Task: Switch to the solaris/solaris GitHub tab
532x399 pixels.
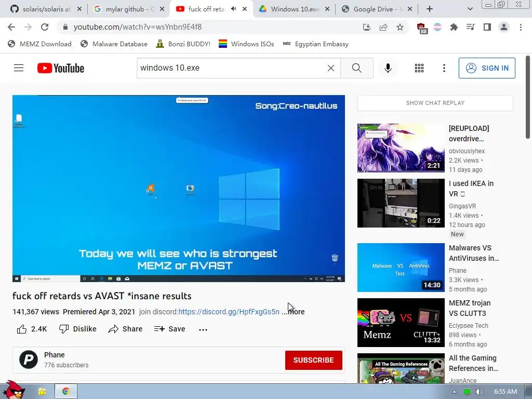Action: pos(47,9)
